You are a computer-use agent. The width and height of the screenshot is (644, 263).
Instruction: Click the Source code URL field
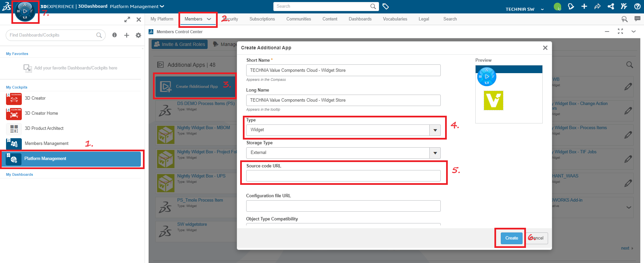coord(343,176)
